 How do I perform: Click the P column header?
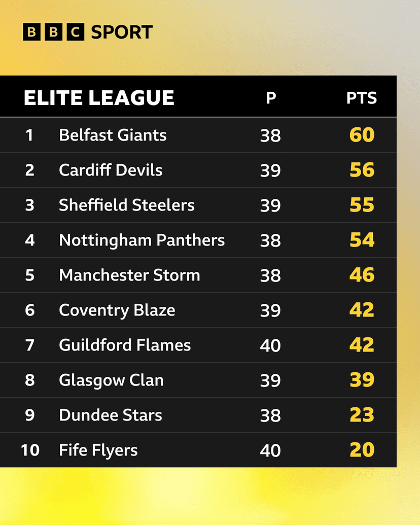coord(271,98)
